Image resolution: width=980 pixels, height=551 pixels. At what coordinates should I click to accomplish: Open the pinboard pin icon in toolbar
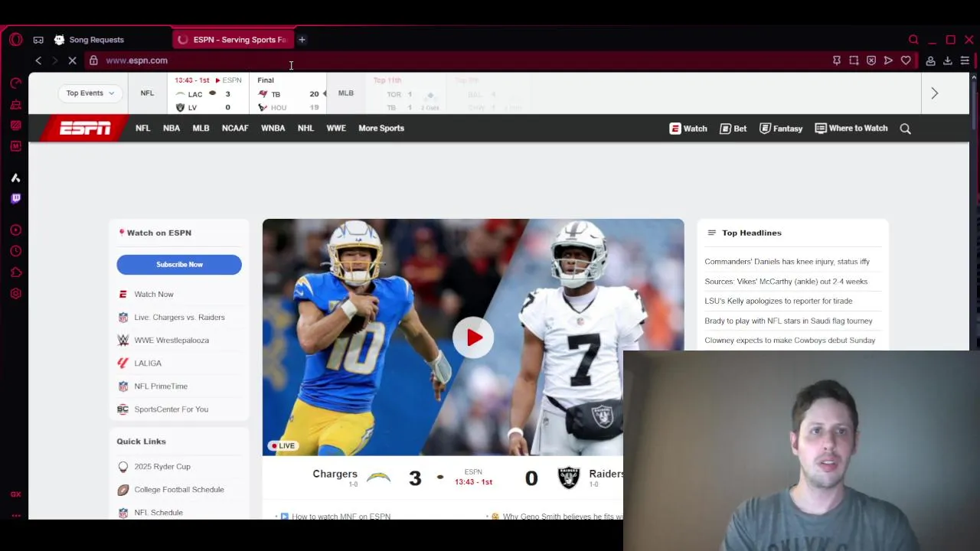837,60
